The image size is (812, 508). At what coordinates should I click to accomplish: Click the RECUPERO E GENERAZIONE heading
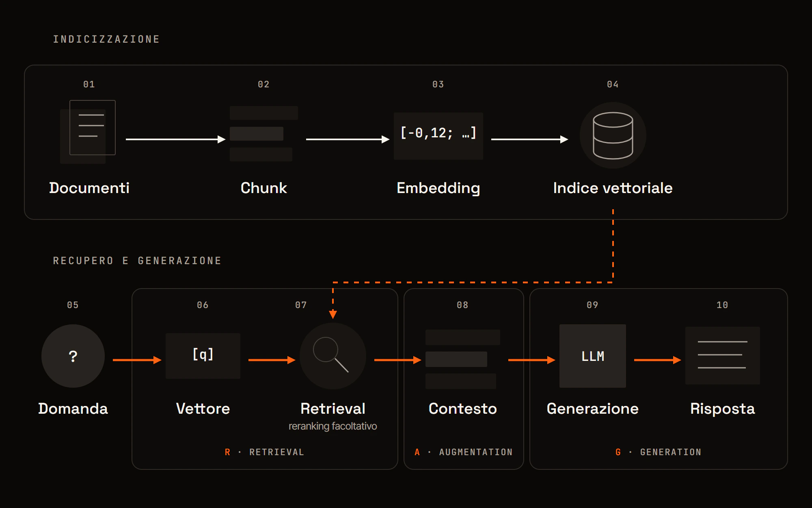137,261
